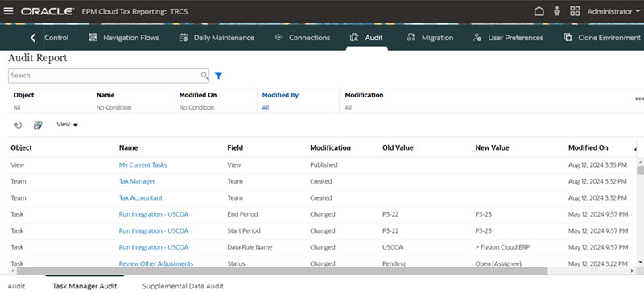
Task: Click the User Preferences icon
Action: [x=477, y=38]
